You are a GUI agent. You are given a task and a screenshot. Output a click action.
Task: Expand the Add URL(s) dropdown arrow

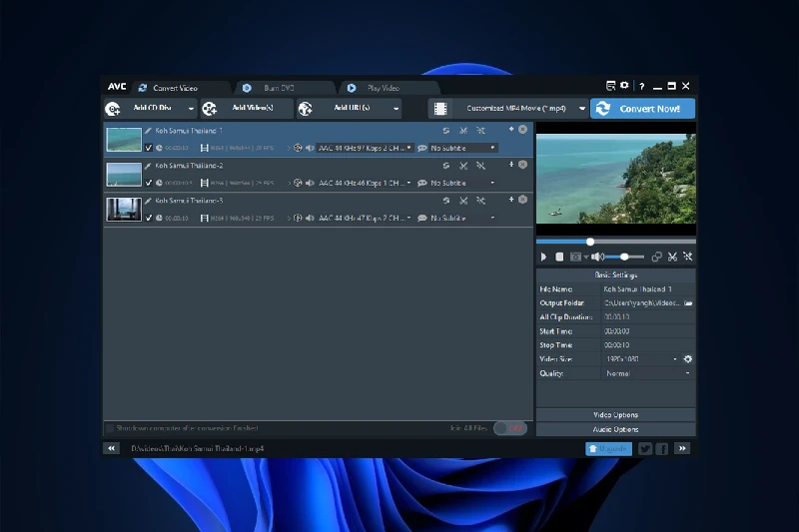coord(396,109)
